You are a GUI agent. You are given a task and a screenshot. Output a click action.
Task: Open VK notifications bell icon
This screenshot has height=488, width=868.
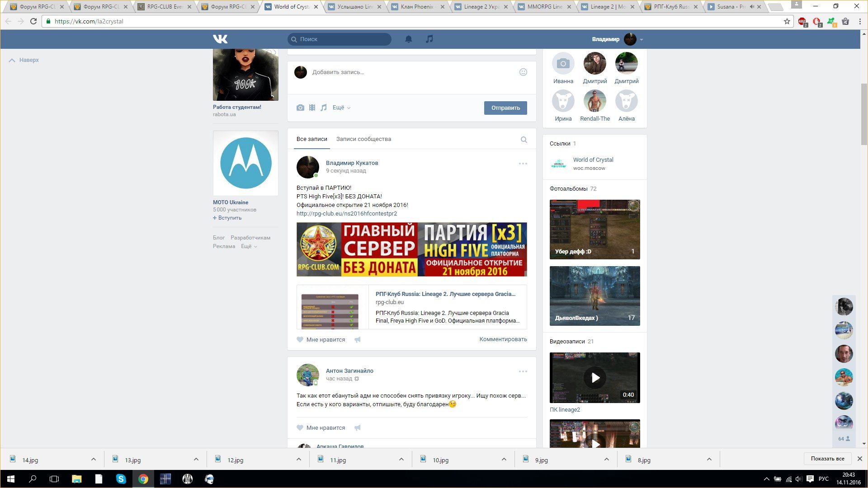click(408, 39)
